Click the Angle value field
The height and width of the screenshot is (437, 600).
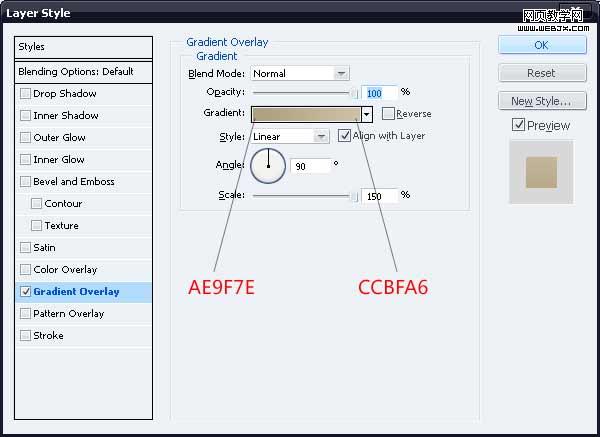pyautogui.click(x=310, y=166)
